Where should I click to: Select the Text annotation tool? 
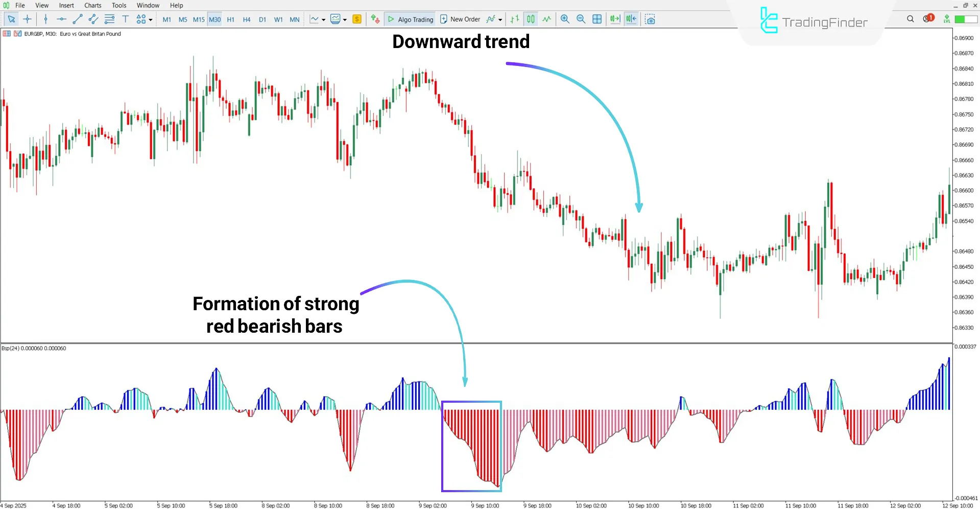125,19
